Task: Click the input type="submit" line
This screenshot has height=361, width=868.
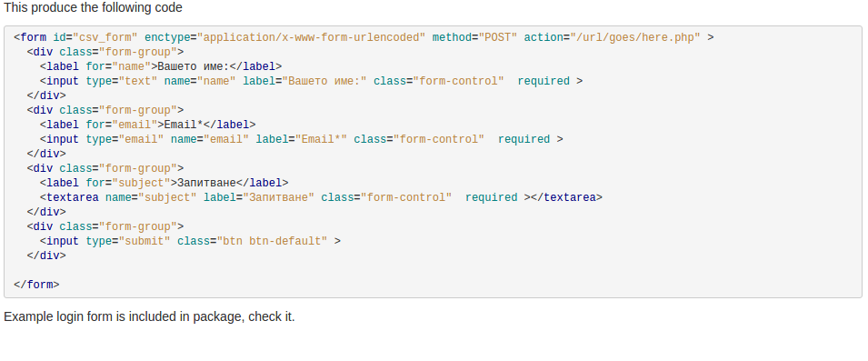Action: pos(191,241)
